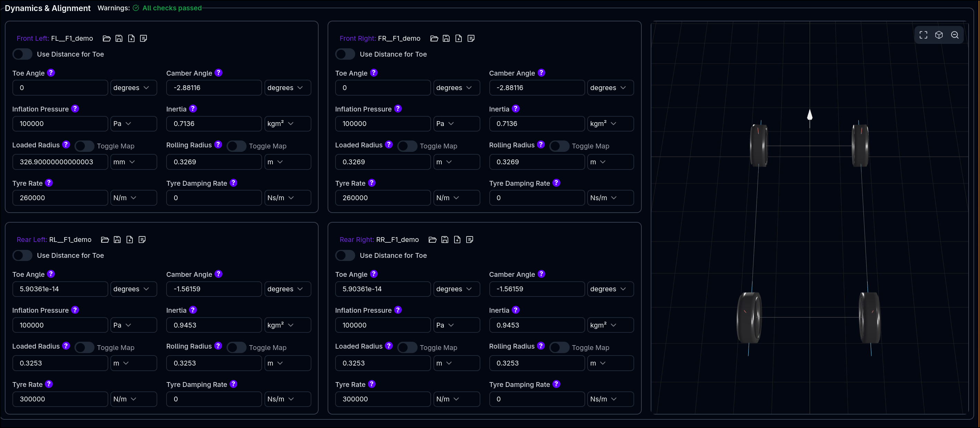
Task: Toggle Map for Front Right Rolling Radius
Action: tap(559, 146)
